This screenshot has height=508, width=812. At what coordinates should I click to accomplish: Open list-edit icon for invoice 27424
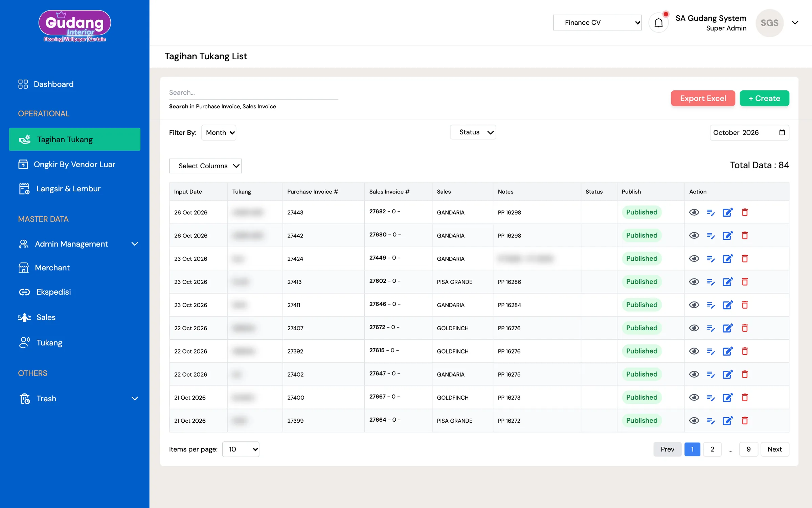(711, 259)
